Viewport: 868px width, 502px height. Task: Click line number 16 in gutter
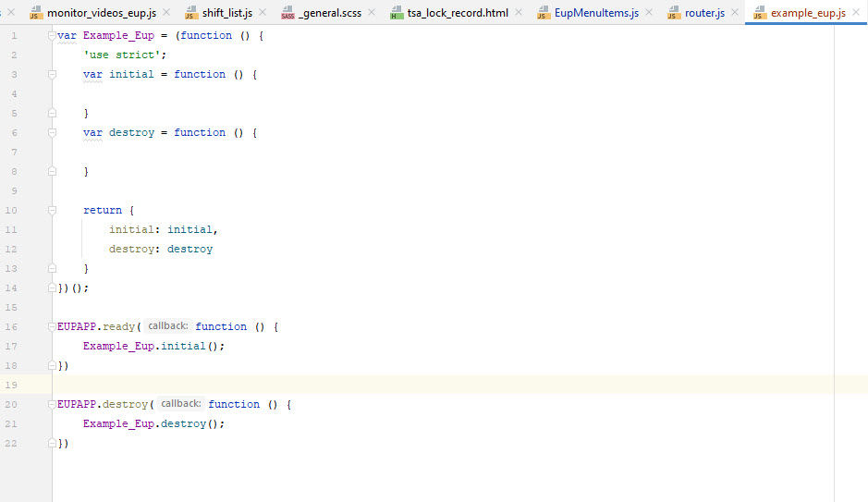pyautogui.click(x=11, y=326)
